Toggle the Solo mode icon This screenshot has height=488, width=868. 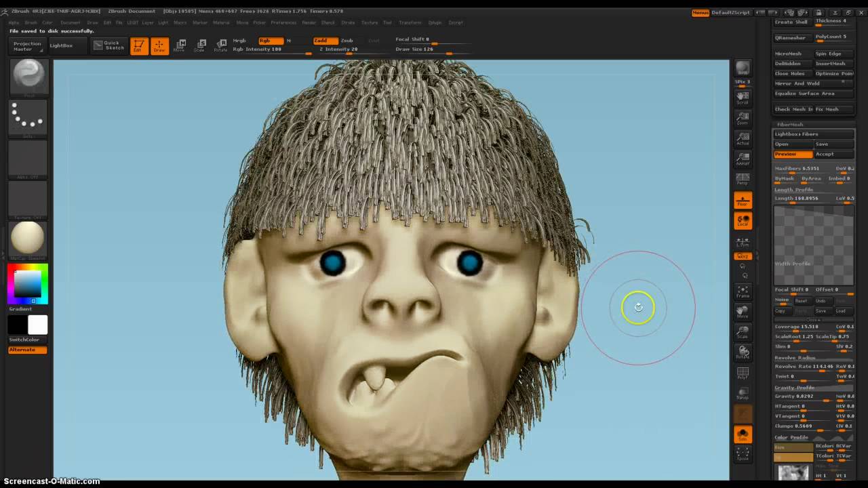tap(743, 434)
